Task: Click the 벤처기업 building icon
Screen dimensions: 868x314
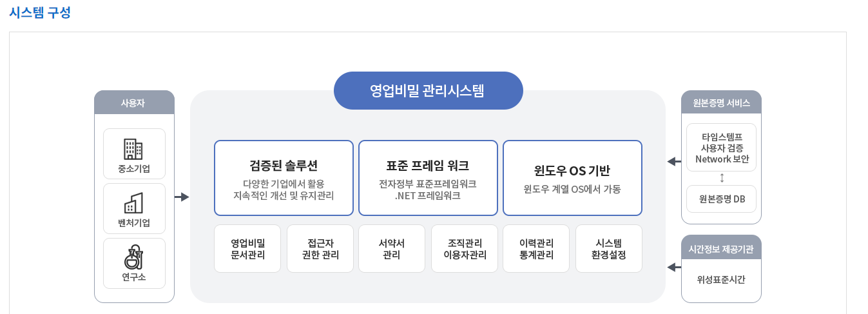Action: pyautogui.click(x=133, y=203)
